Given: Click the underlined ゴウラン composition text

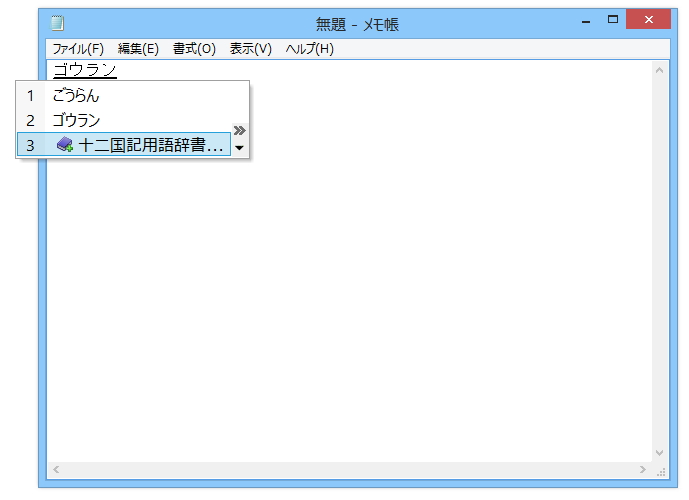Looking at the screenshot, I should (85, 70).
